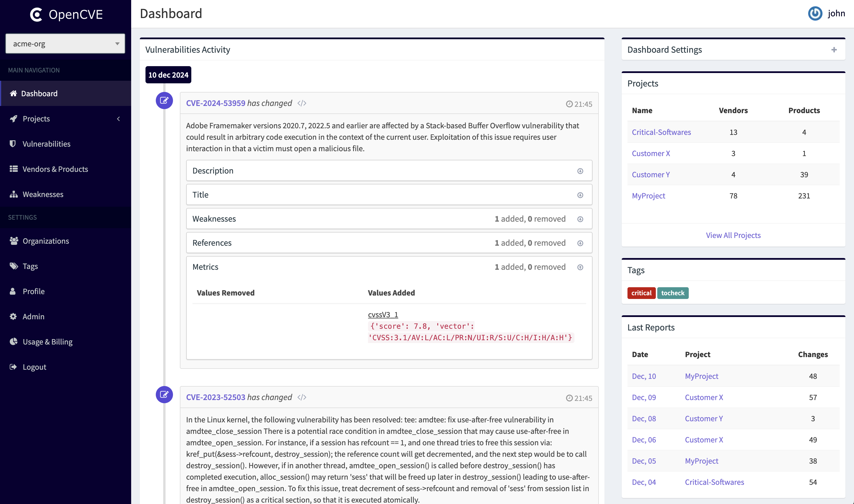The width and height of the screenshot is (854, 504).
Task: Click the Admin gear icon
Action: click(13, 316)
